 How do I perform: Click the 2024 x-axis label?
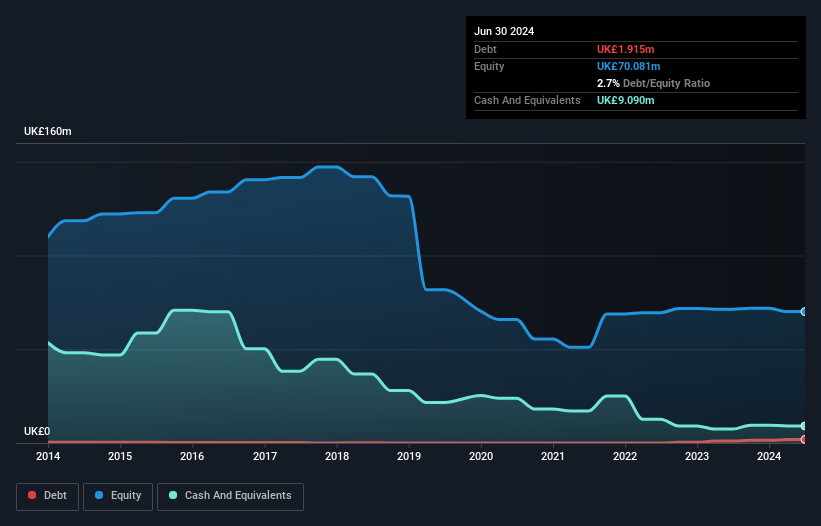(x=769, y=456)
